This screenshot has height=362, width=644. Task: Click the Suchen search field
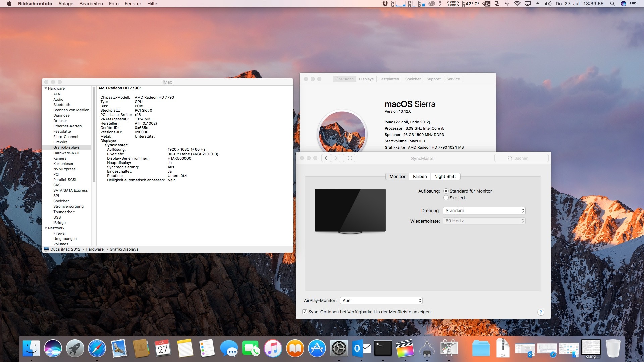521,158
